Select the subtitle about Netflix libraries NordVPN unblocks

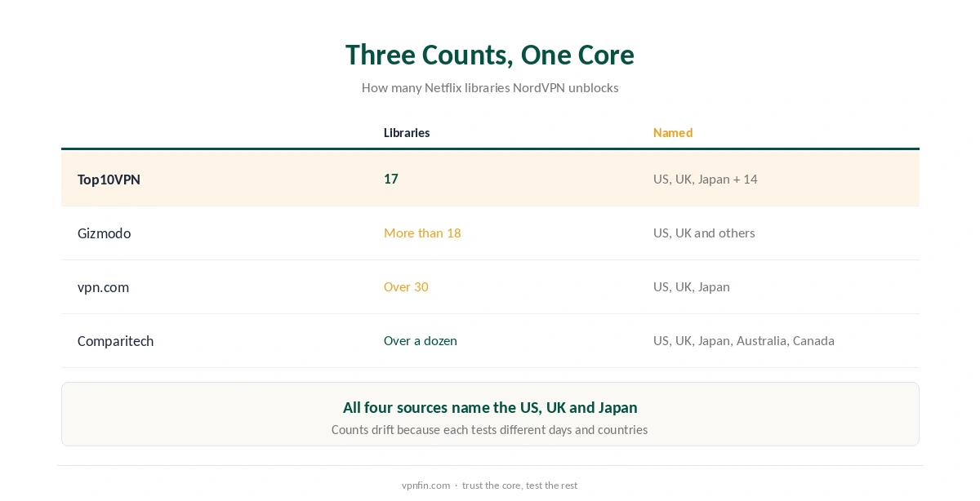point(490,87)
